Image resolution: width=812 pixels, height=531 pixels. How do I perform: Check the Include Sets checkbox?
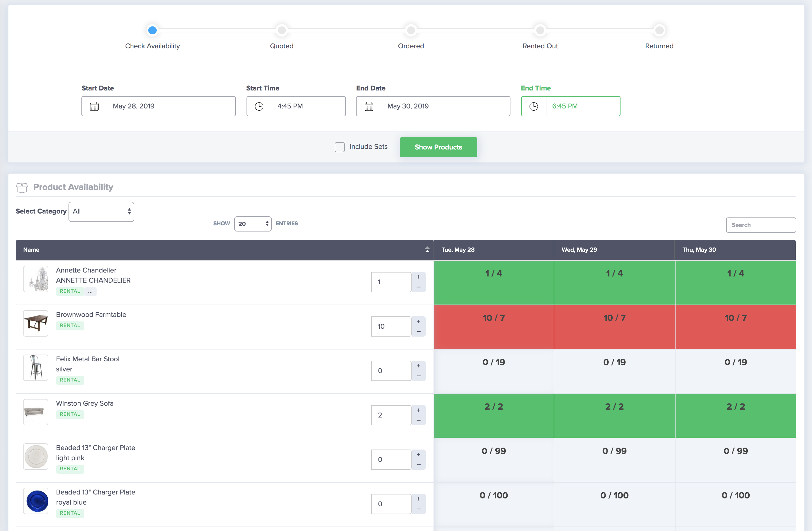340,147
